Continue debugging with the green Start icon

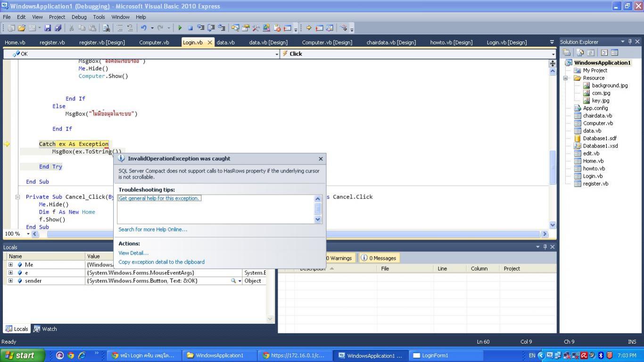[180, 28]
